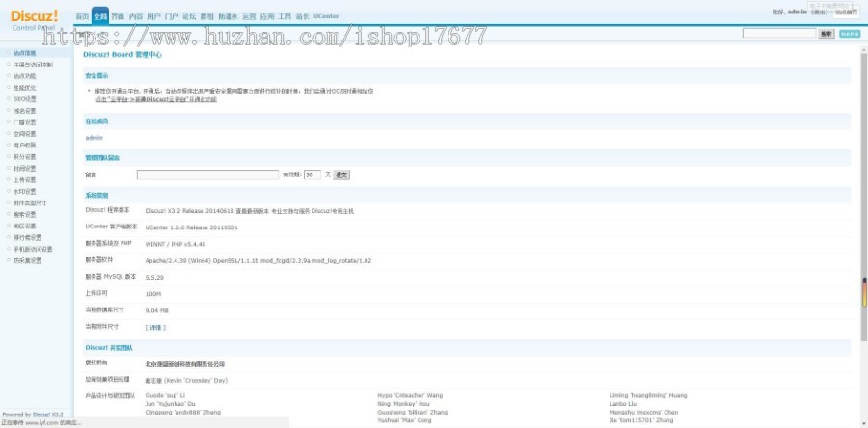The width and height of the screenshot is (868, 428).
Task: Open 时间设置 in the sidebar
Action: (25, 168)
